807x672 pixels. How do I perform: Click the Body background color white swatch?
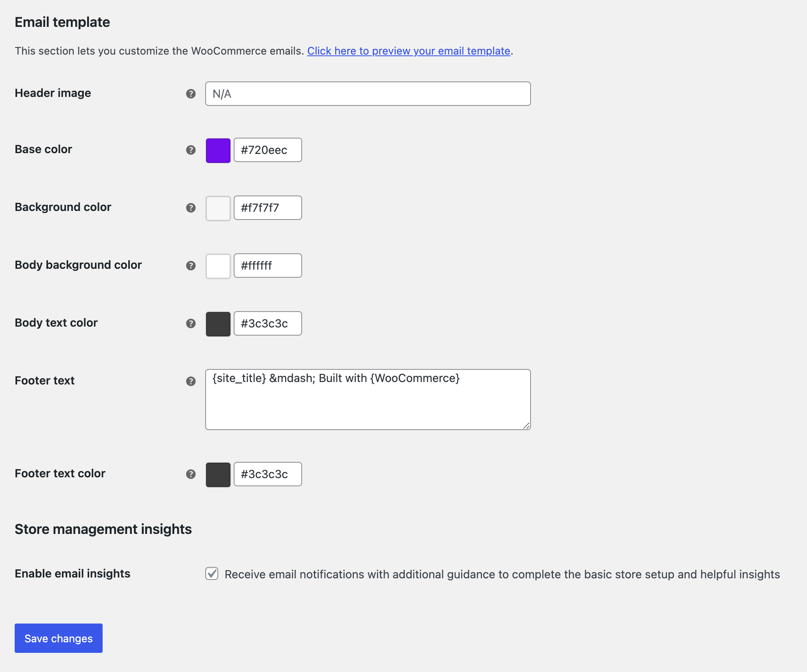[x=218, y=266]
